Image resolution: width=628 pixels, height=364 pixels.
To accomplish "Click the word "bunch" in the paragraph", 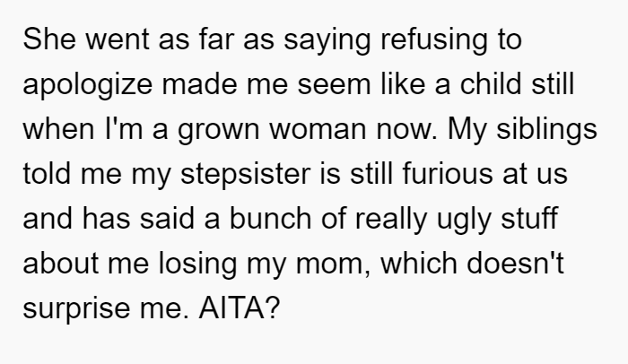I will point(270,219).
